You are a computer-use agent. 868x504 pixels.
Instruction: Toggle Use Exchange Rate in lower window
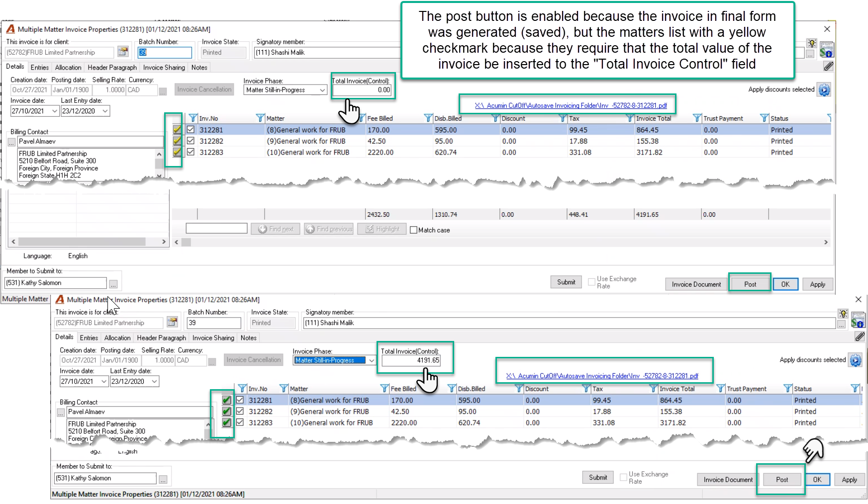click(623, 477)
